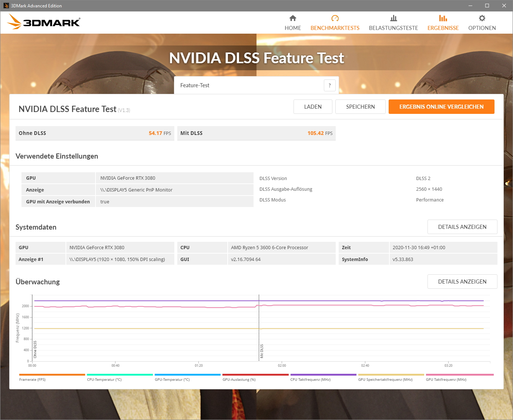
Task: Click the 'Mit DLSS' marker in the chart
Action: (x=262, y=351)
